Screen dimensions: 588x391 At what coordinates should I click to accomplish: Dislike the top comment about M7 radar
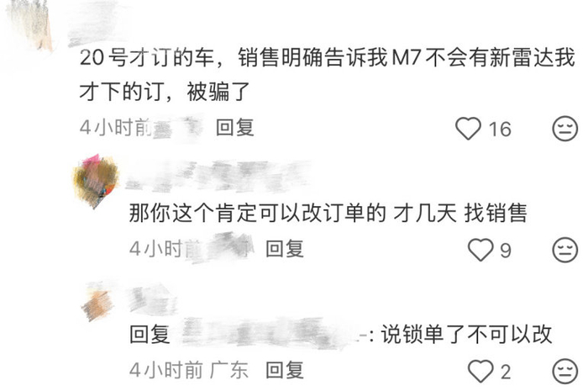(565, 129)
